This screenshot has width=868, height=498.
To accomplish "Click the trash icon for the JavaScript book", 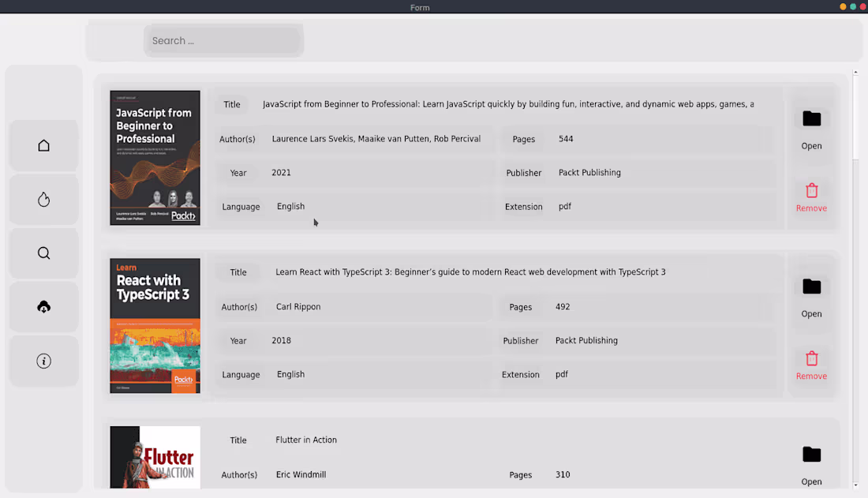I will (x=811, y=191).
